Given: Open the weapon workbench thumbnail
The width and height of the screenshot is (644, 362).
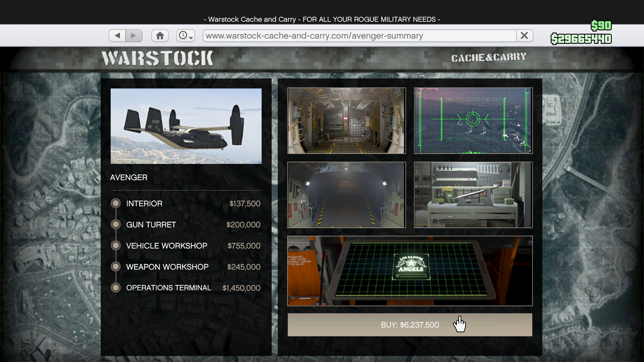Looking at the screenshot, I should pyautogui.click(x=473, y=195).
